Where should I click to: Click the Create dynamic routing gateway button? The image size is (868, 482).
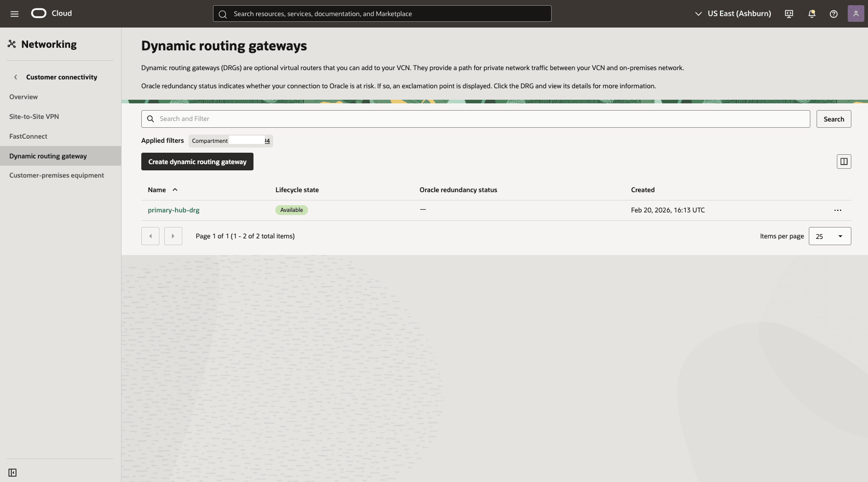point(197,162)
